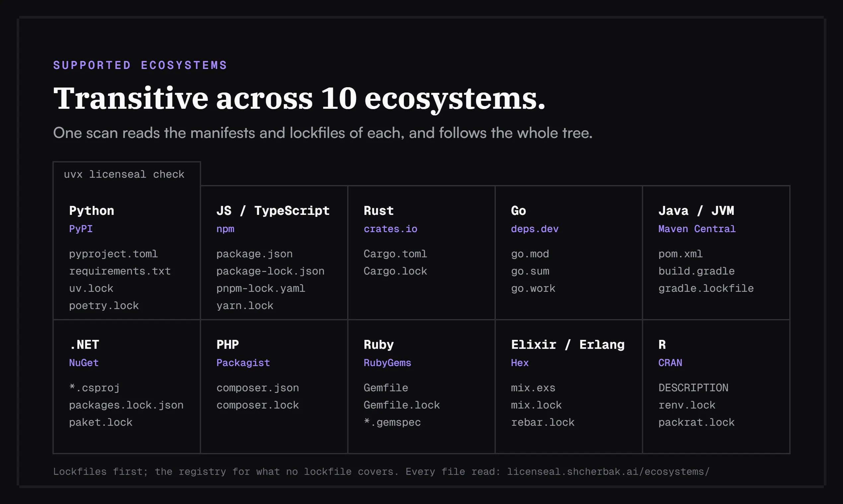Select build.gradle entry
The width and height of the screenshot is (843, 504).
click(696, 271)
